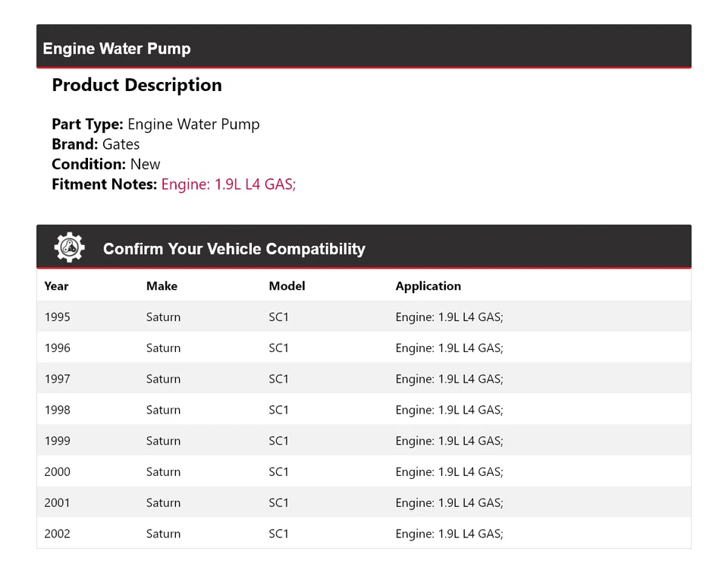The width and height of the screenshot is (728, 573).
Task: Click Saturn in the 2001 row
Action: coord(163,503)
